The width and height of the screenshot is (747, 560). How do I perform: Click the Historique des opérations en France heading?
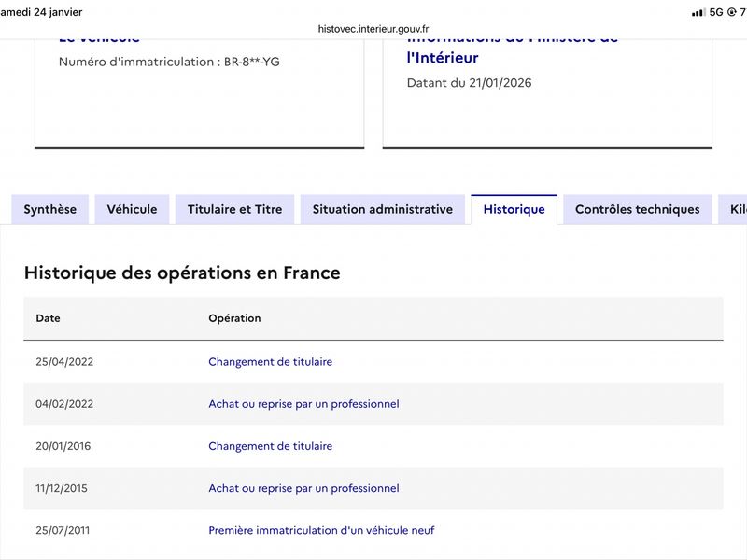point(182,273)
